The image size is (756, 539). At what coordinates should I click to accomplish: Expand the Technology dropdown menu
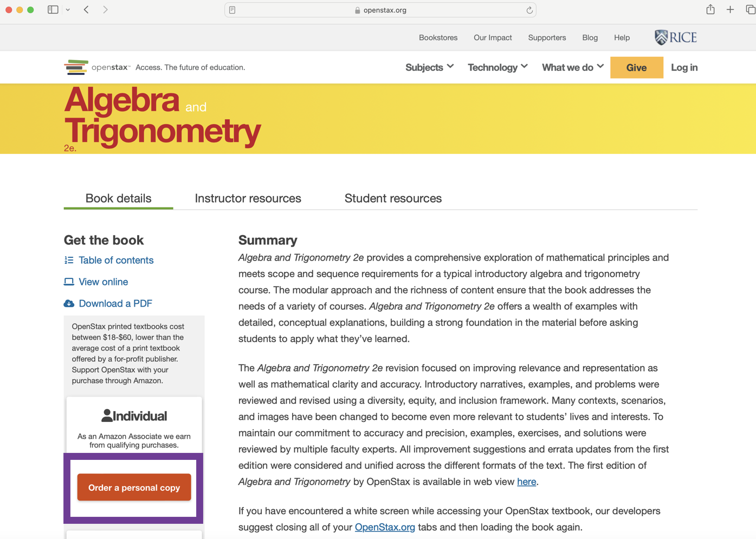497,67
